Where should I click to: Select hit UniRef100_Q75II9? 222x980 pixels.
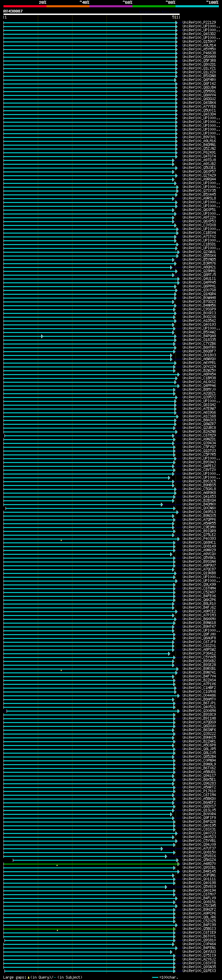[199, 956]
